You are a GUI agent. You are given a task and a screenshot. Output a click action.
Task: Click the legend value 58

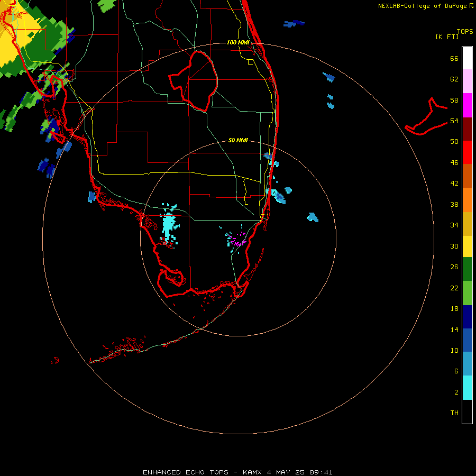[454, 100]
